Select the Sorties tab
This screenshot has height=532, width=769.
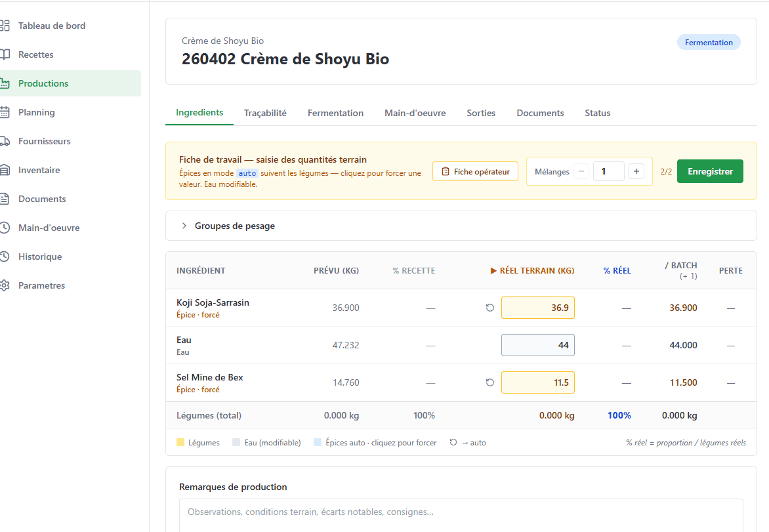coord(481,113)
